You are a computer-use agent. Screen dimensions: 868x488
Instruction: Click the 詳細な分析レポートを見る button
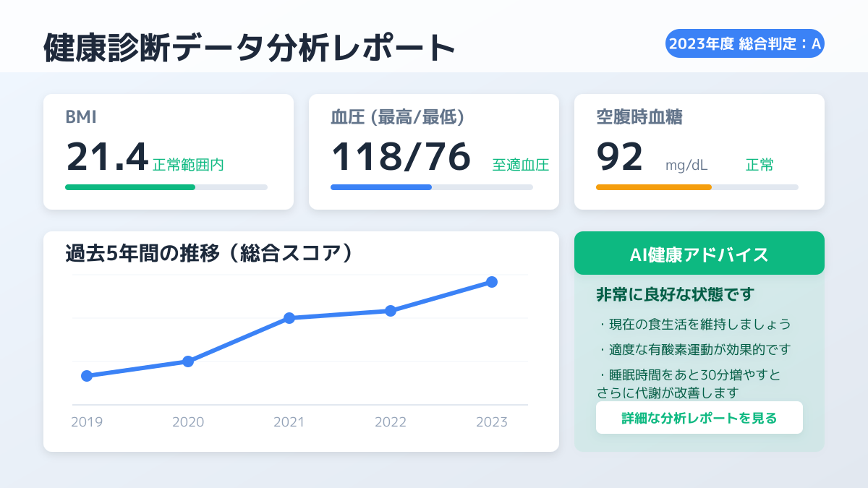(x=699, y=418)
